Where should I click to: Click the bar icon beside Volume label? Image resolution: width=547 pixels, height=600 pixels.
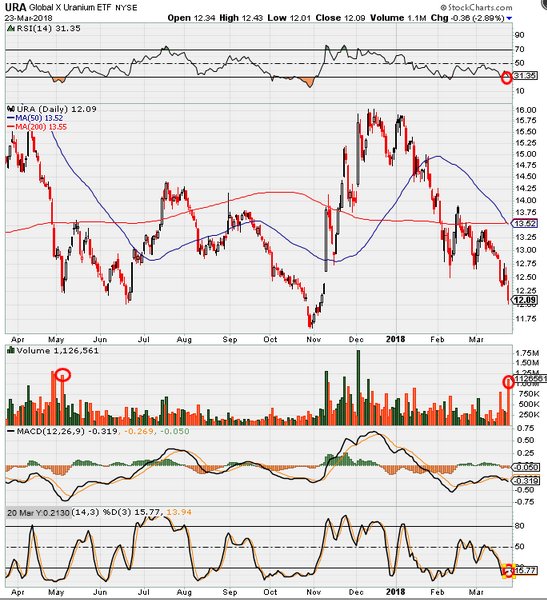tap(11, 350)
